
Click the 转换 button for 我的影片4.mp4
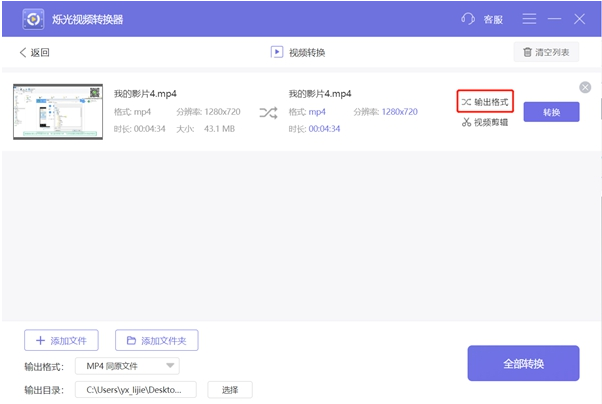tap(551, 112)
